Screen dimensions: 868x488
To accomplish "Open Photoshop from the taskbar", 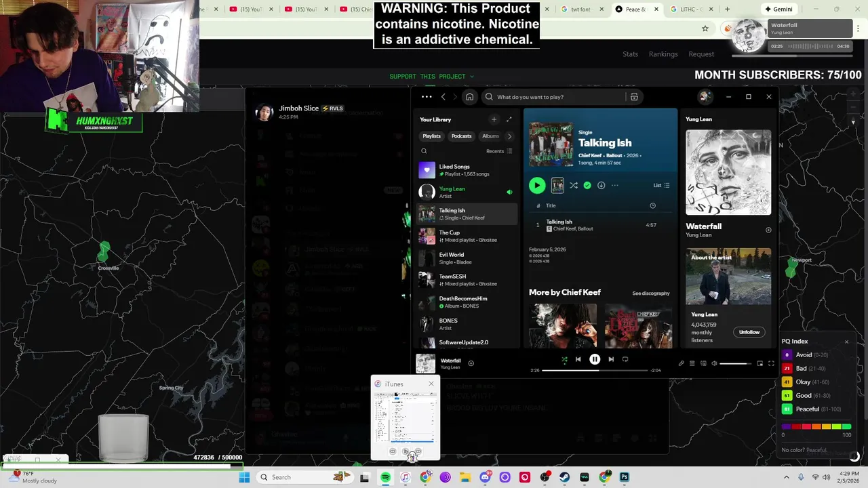I will (x=625, y=477).
